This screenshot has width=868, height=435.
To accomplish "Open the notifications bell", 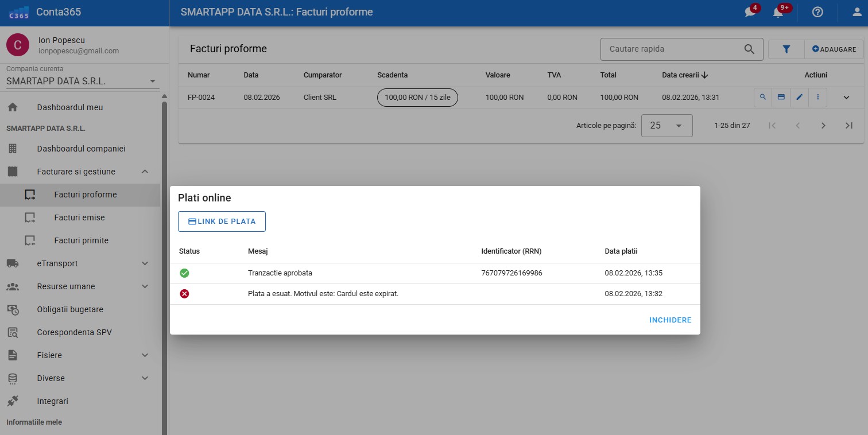I will pyautogui.click(x=778, y=12).
